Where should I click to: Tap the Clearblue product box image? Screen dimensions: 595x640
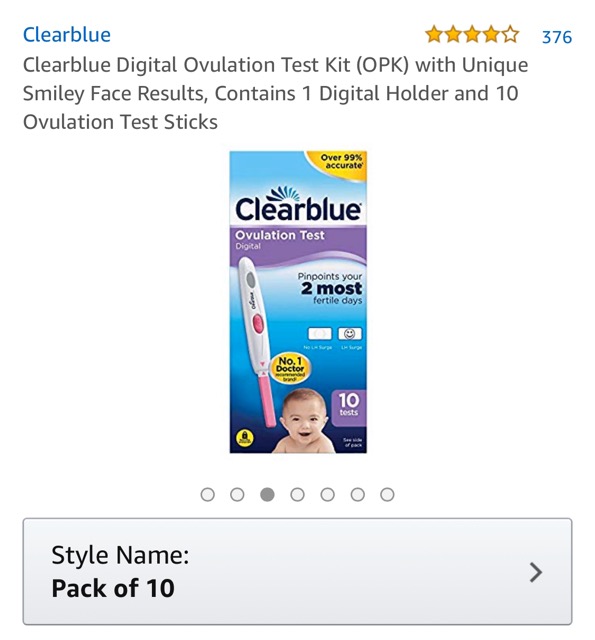click(x=298, y=302)
